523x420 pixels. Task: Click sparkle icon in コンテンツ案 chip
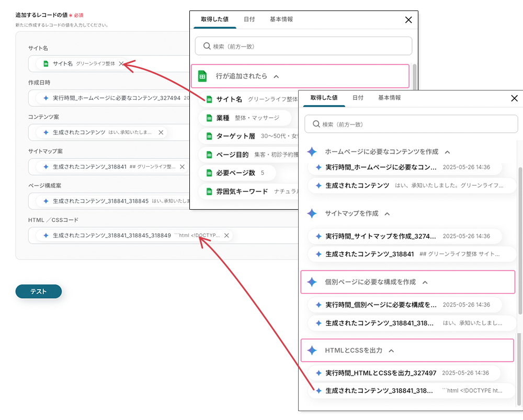[x=46, y=132]
